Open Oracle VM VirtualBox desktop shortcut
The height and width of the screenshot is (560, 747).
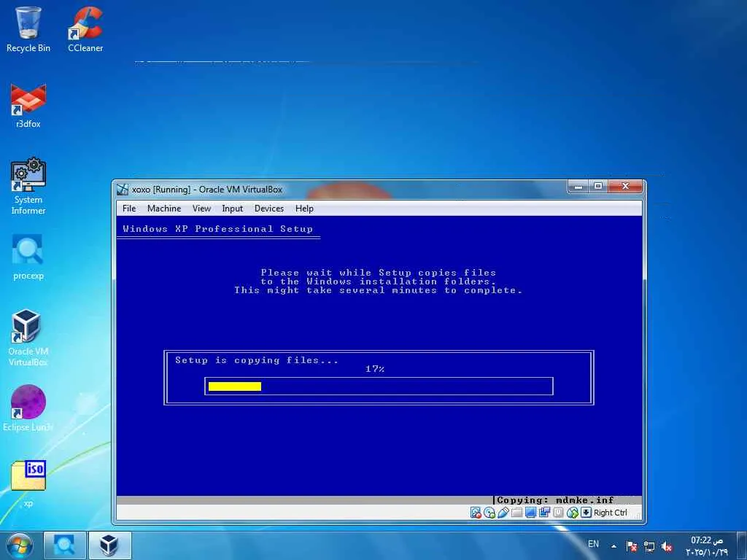coord(28,338)
